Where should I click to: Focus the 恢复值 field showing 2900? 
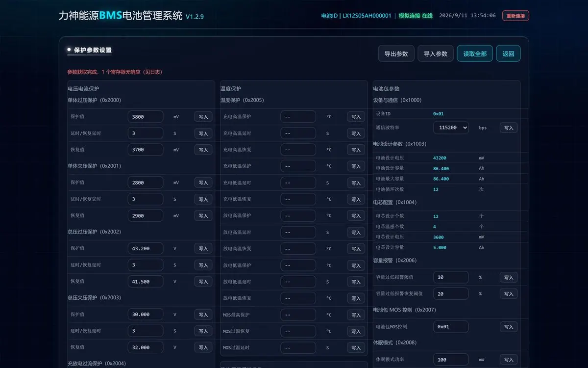pos(146,215)
